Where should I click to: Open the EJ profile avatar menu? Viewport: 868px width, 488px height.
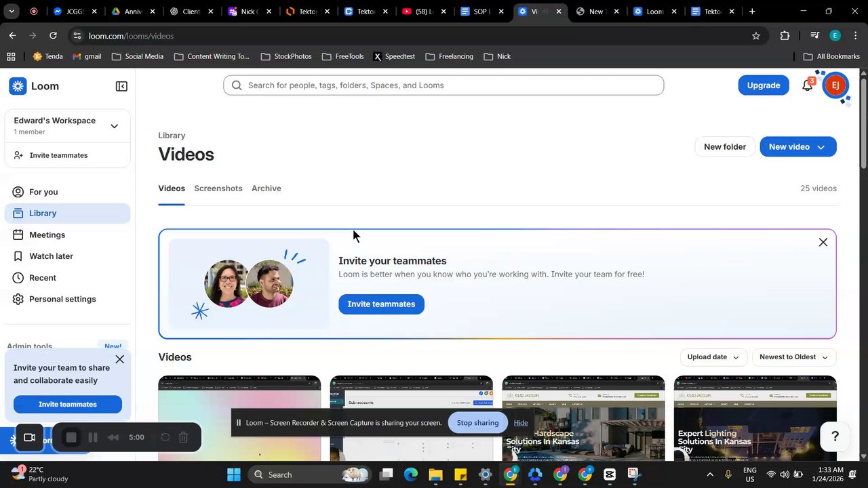click(x=835, y=85)
